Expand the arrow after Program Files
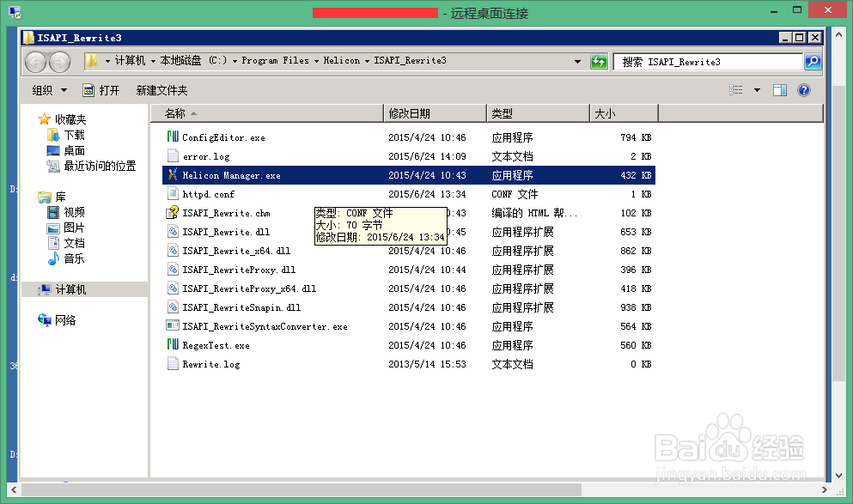The image size is (853, 504). click(316, 61)
